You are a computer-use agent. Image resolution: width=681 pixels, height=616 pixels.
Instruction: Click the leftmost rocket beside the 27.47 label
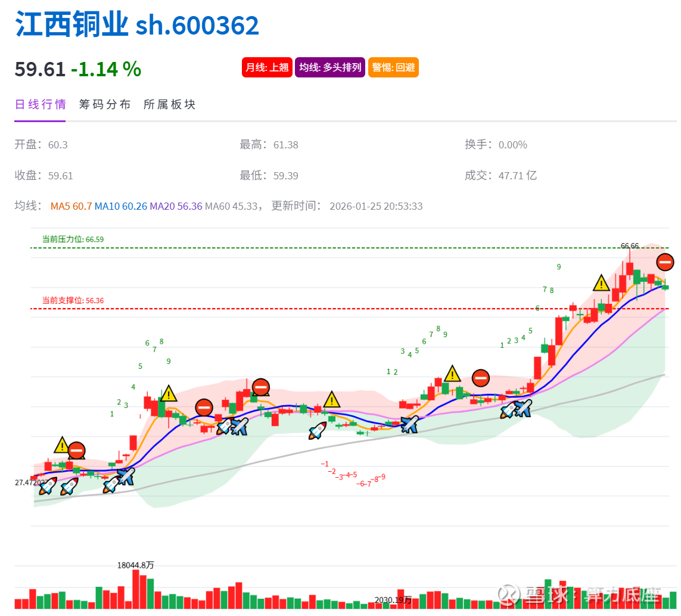pos(48,486)
